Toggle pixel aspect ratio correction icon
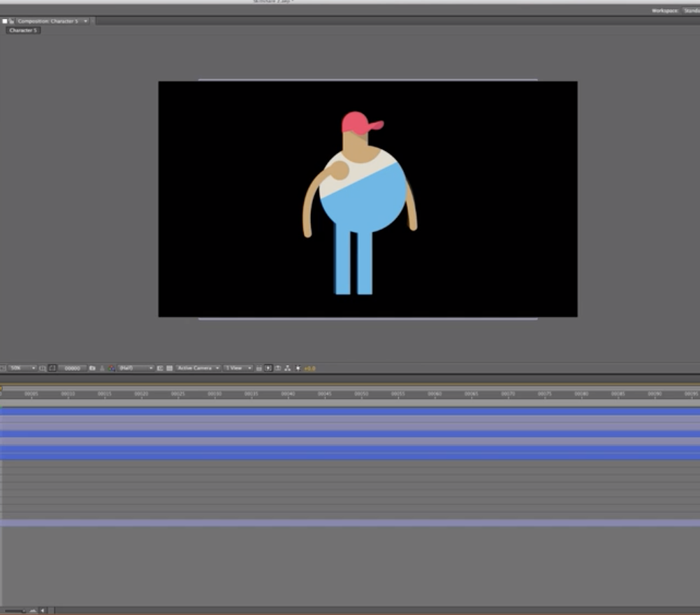Viewport: 700px width, 615px height. pos(259,368)
